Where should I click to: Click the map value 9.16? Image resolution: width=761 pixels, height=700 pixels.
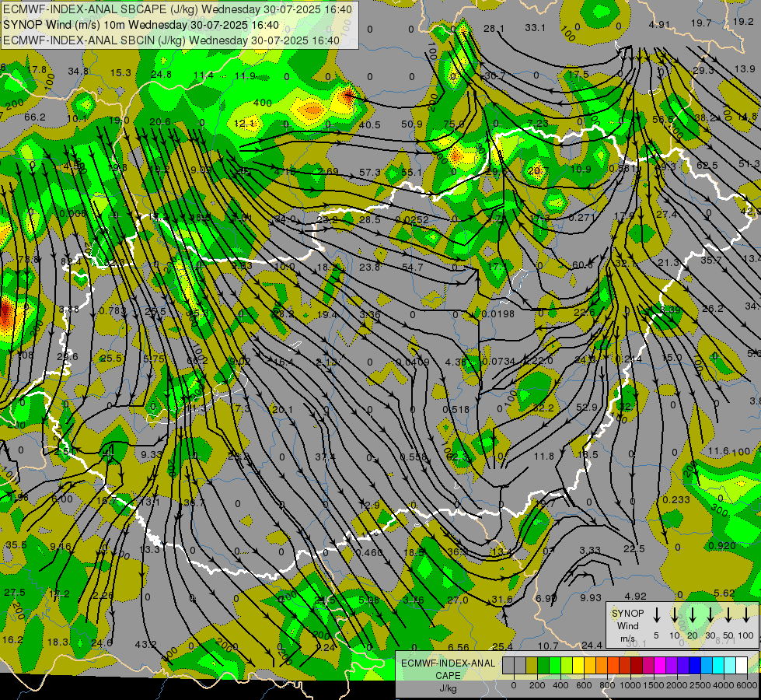tap(60, 547)
